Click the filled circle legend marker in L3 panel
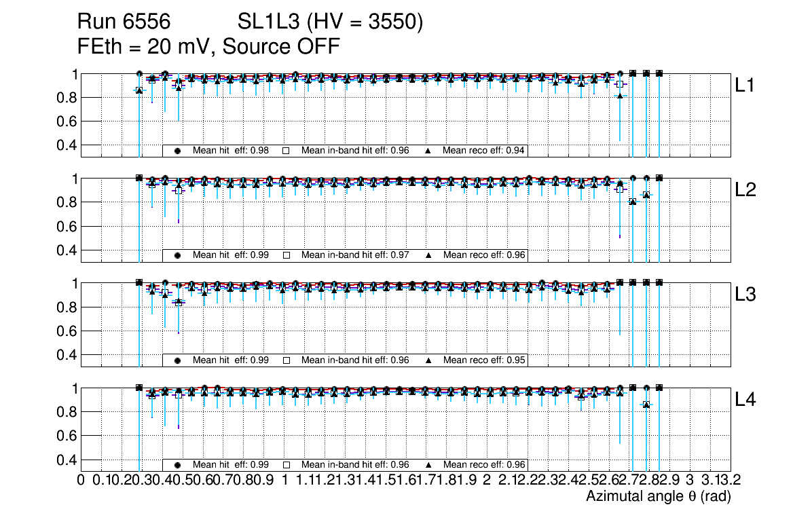The height and width of the screenshot is (524, 812). click(x=177, y=360)
